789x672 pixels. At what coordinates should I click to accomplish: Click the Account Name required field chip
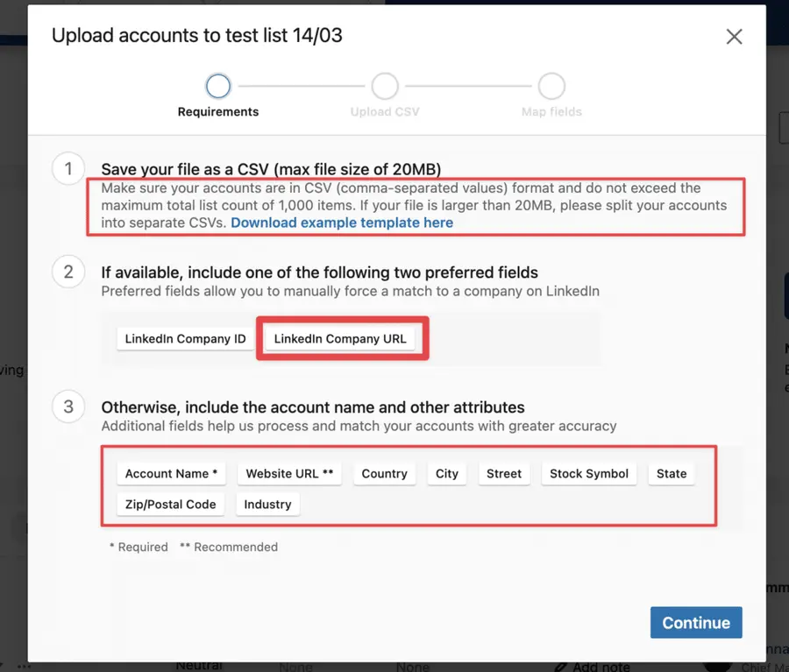pyautogui.click(x=170, y=473)
